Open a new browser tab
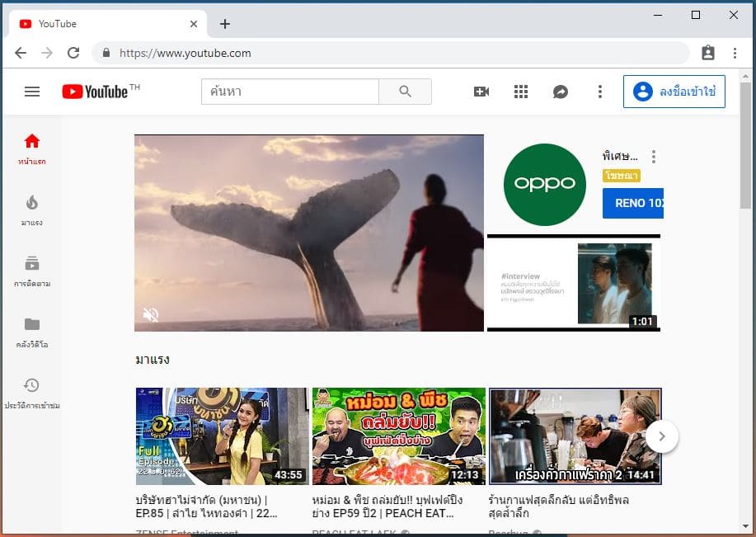This screenshot has width=756, height=537. pos(225,24)
